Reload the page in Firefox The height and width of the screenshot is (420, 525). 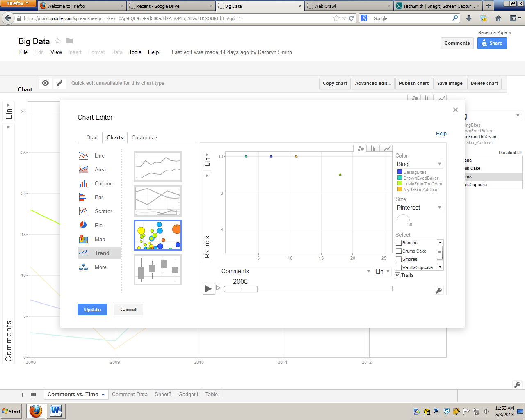(352, 18)
